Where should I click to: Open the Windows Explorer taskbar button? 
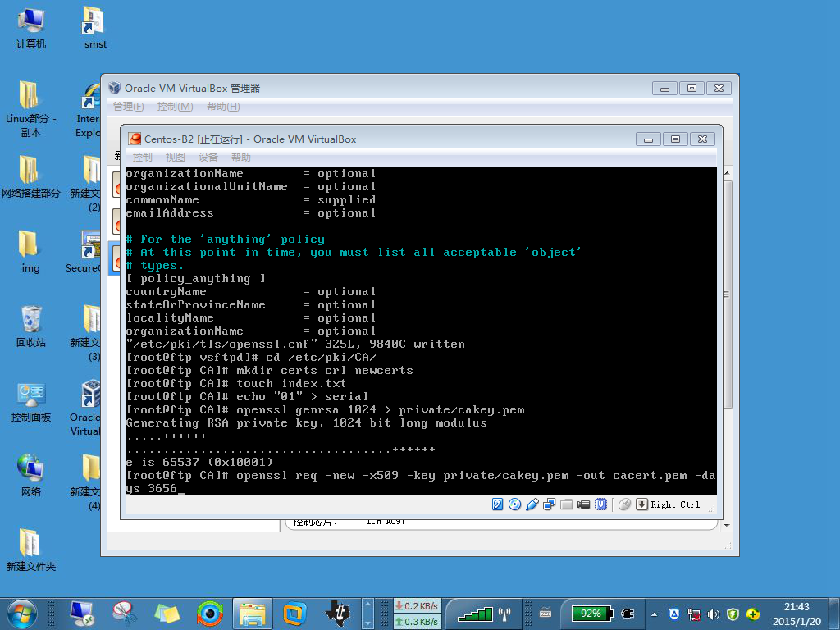(253, 614)
